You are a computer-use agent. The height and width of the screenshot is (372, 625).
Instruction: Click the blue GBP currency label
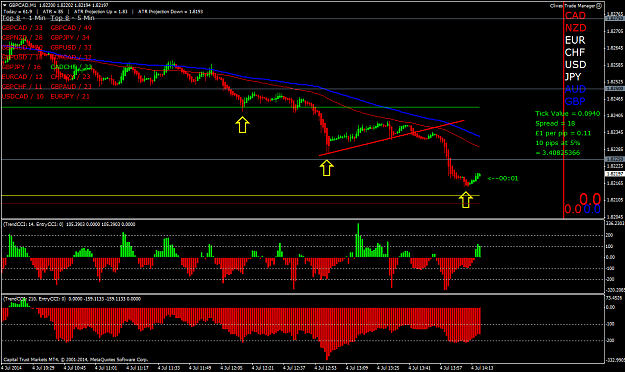(575, 101)
